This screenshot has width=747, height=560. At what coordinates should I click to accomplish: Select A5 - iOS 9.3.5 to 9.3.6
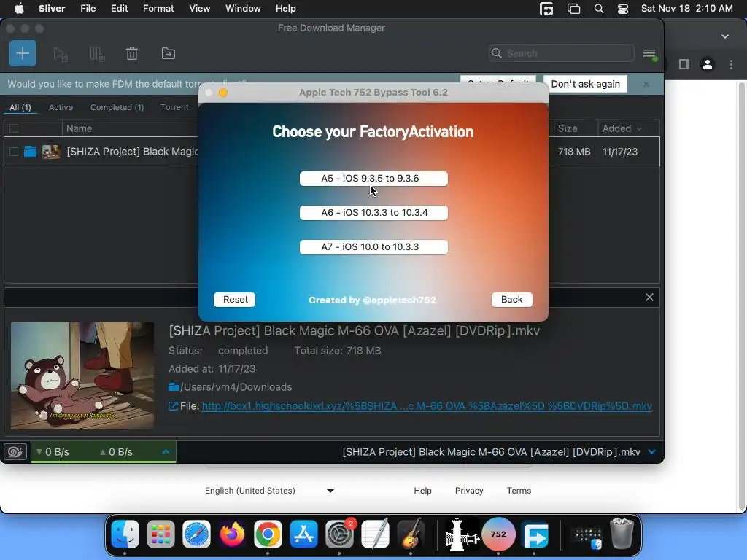[373, 179]
